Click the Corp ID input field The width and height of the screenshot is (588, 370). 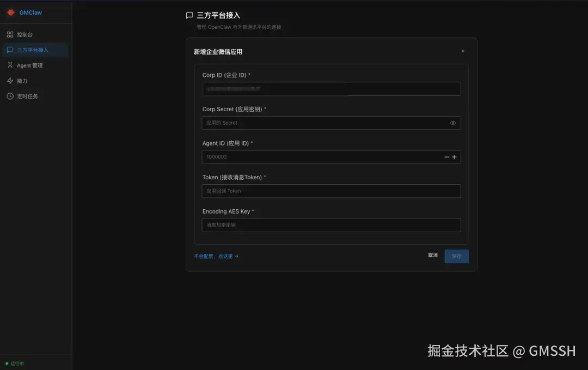pyautogui.click(x=331, y=88)
